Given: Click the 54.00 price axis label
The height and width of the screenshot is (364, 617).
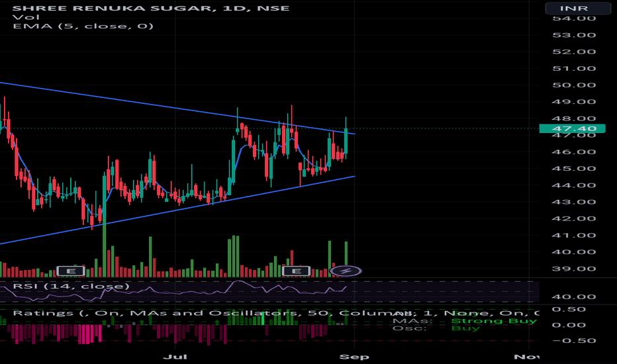Looking at the screenshot, I should click(574, 19).
